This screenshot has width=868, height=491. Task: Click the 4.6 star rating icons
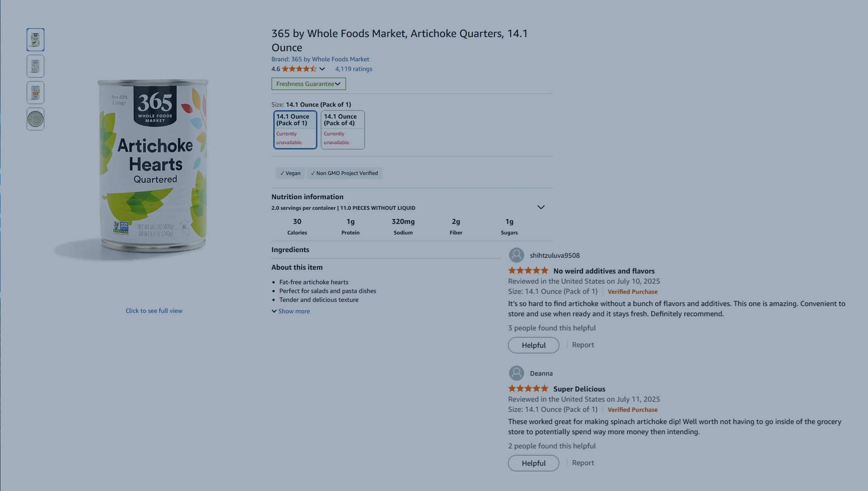click(x=299, y=69)
